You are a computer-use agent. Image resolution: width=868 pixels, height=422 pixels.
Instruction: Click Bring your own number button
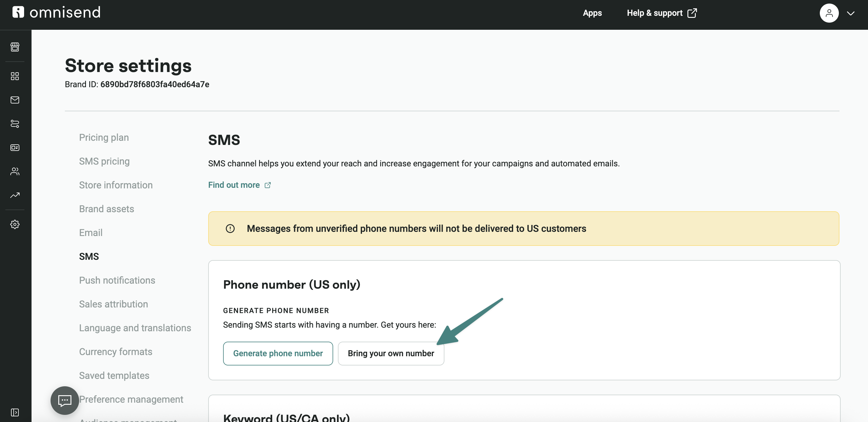(391, 353)
